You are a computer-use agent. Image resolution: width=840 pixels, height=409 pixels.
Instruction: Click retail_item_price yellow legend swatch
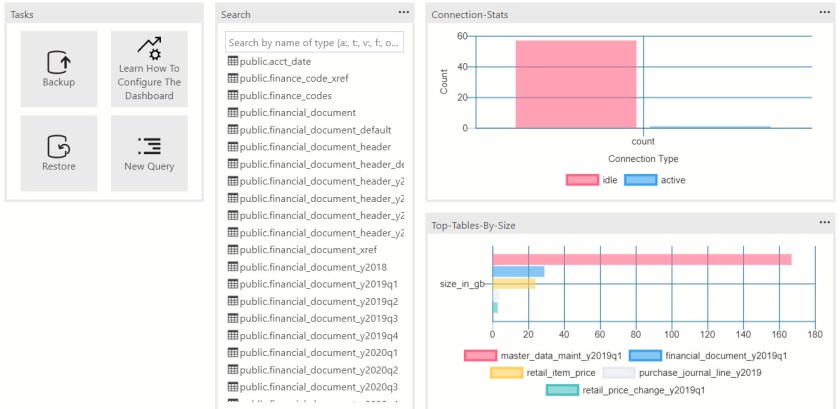506,373
